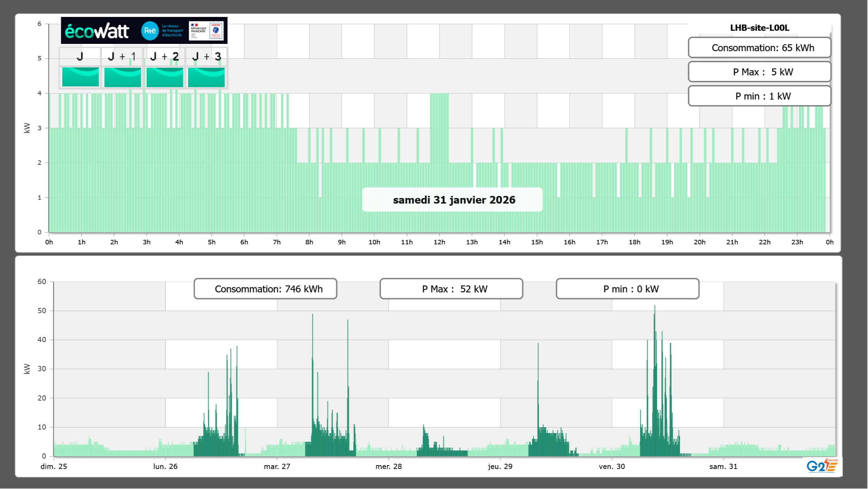Viewport: 868px width, 489px height.
Task: Click the P min : 1 kW box
Action: (x=759, y=96)
